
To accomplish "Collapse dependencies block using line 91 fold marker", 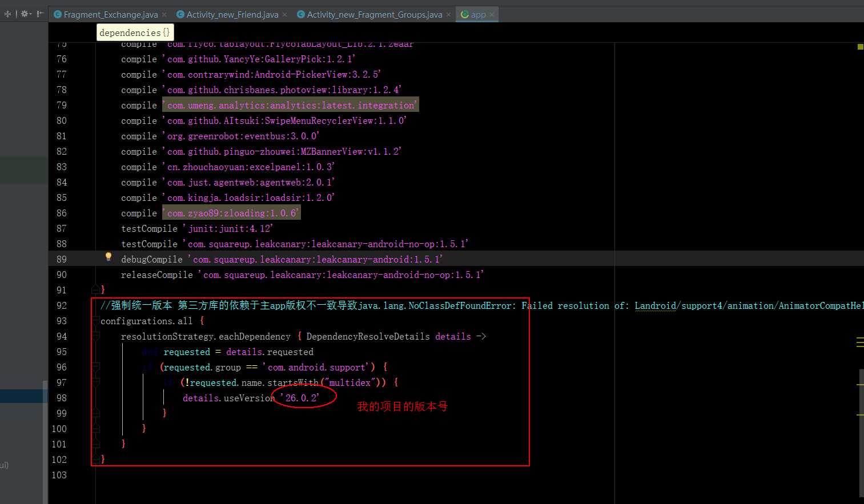I will pos(96,290).
